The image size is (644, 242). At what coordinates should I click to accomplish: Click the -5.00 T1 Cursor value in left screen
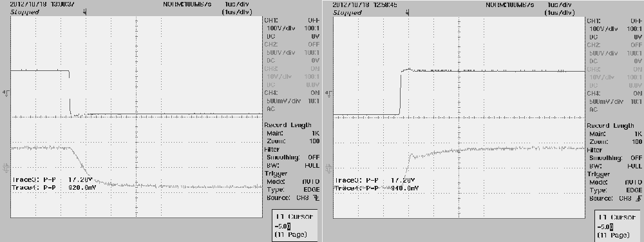pyautogui.click(x=283, y=226)
